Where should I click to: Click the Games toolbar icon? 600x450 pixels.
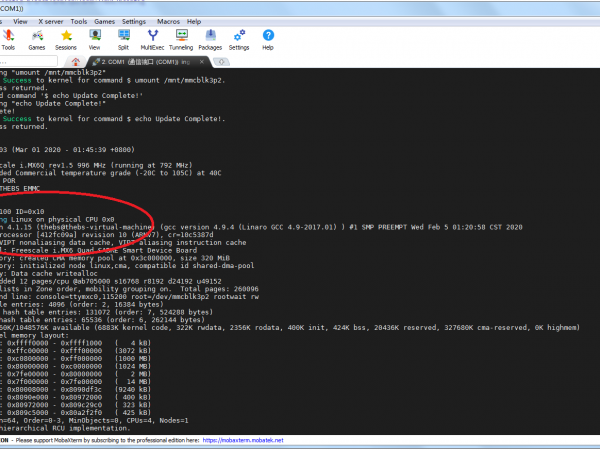[36, 37]
